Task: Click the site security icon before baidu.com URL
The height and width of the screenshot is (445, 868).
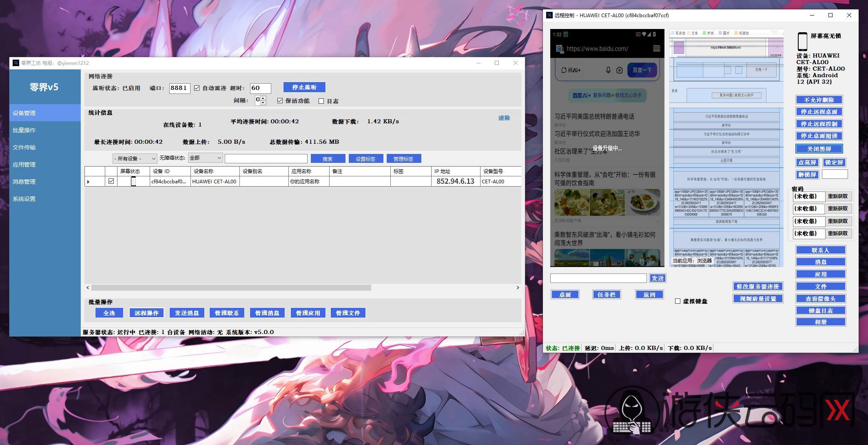Action: pos(560,49)
